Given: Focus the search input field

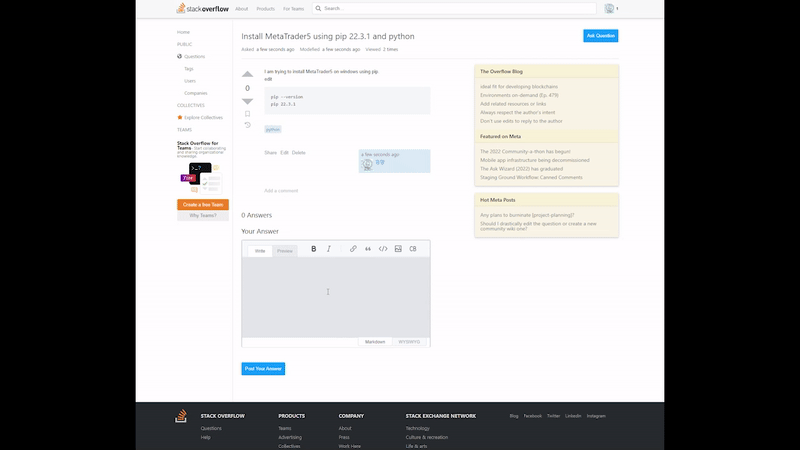Looking at the screenshot, I should coord(454,8).
